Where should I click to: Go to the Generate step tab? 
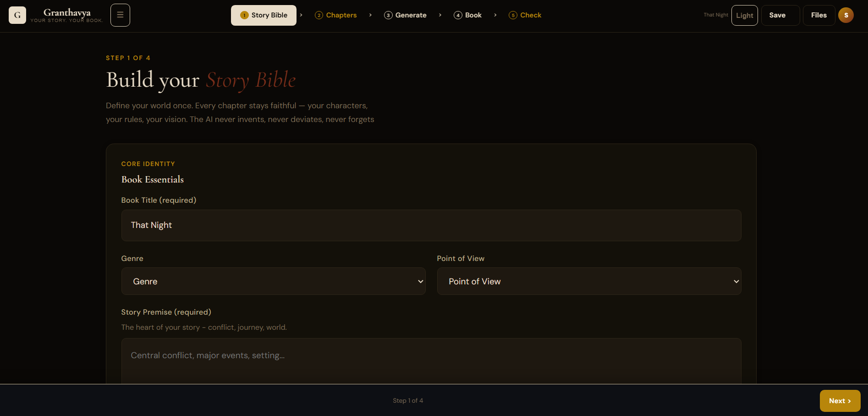(405, 15)
